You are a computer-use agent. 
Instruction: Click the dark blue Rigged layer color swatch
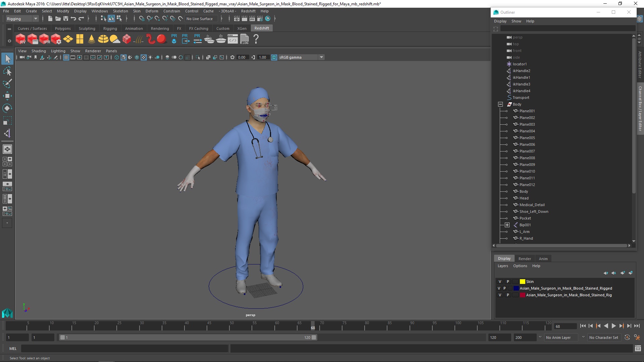(516, 288)
